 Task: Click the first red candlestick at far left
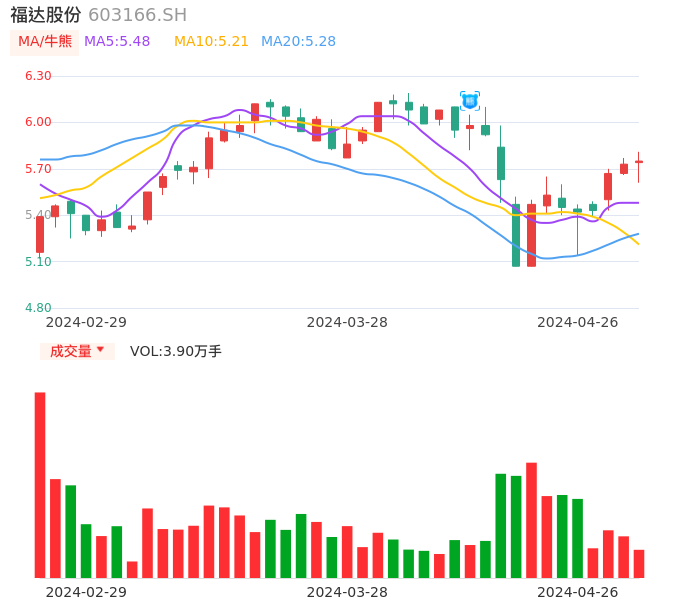(x=40, y=234)
